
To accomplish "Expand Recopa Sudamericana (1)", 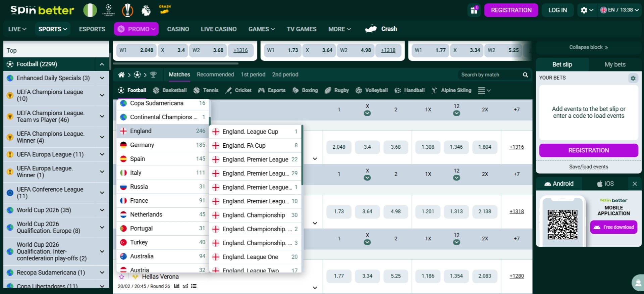I will [x=102, y=273].
